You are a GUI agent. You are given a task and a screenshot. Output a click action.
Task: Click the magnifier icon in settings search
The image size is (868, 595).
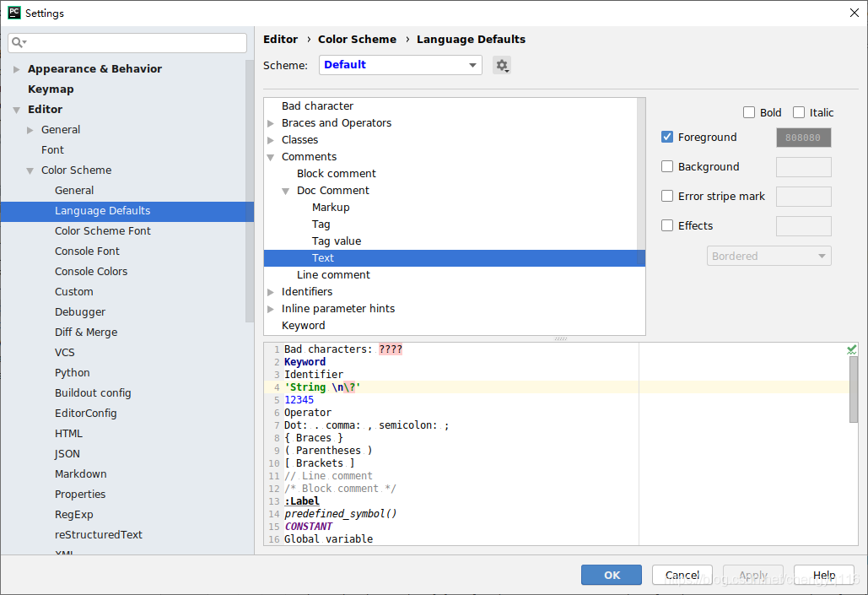click(18, 41)
